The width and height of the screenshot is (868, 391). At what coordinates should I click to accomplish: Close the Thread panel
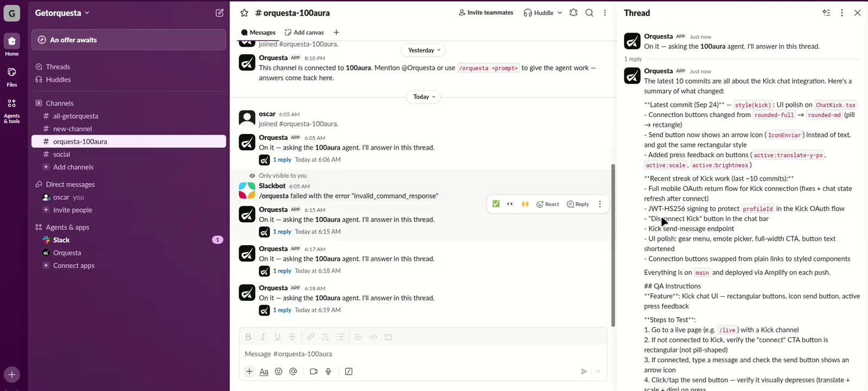(x=857, y=12)
